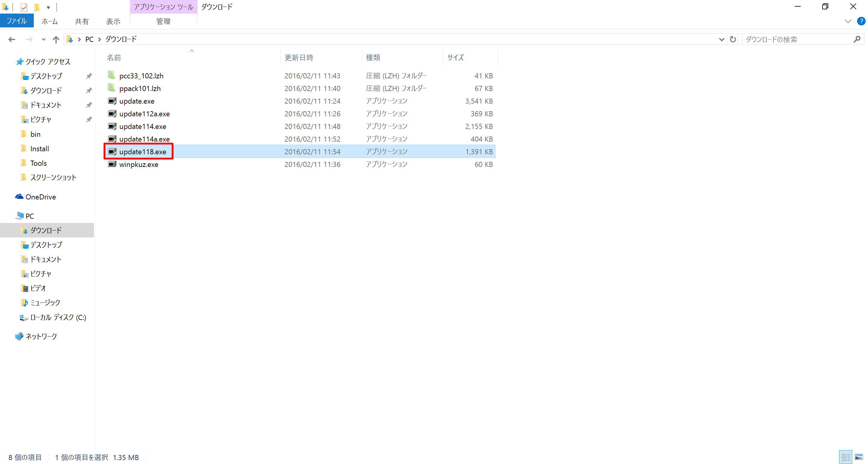This screenshot has height=464, width=868.
Task: Select the file name update114.exe
Action: tap(143, 126)
